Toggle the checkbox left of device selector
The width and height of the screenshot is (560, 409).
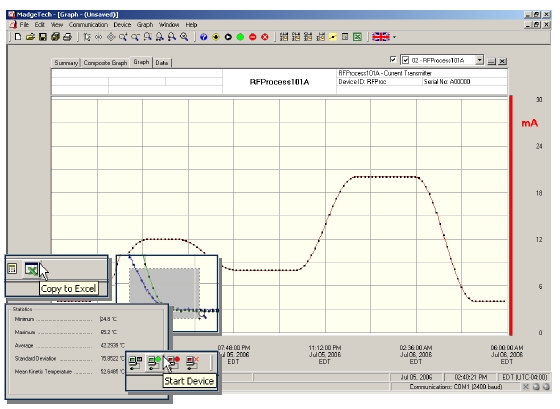393,60
